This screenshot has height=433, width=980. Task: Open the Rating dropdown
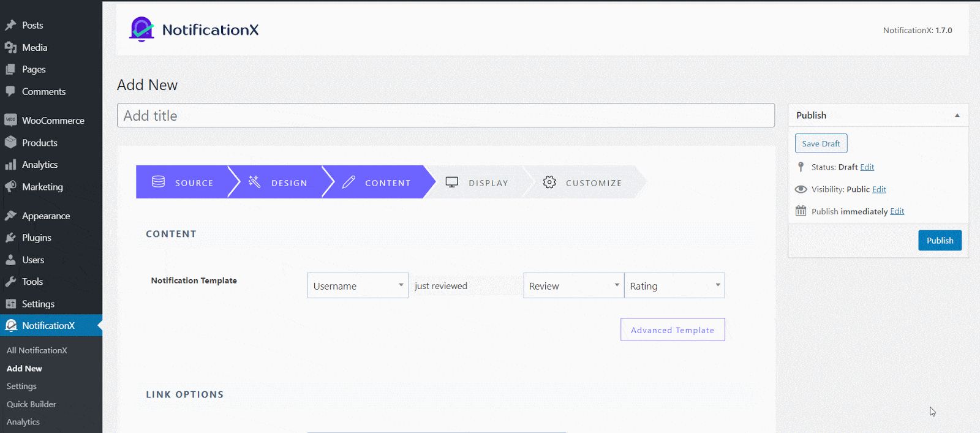click(x=674, y=285)
